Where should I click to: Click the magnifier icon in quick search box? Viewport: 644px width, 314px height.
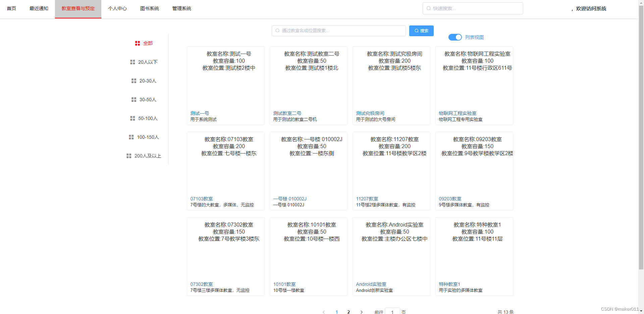428,8
